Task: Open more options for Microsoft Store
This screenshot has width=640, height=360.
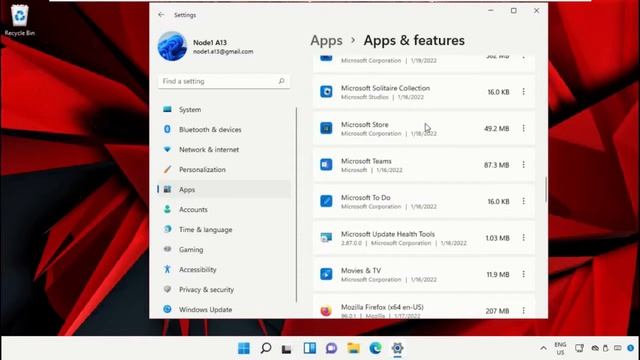Action: [523, 128]
